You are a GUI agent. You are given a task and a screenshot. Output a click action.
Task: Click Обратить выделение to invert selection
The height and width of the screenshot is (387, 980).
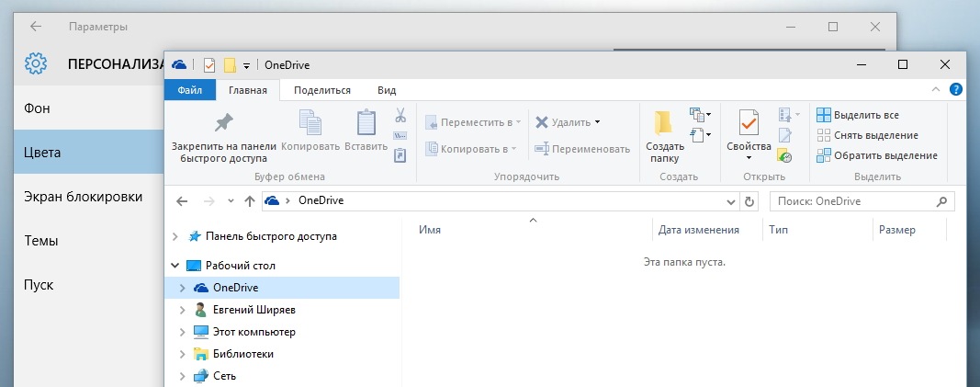click(877, 155)
